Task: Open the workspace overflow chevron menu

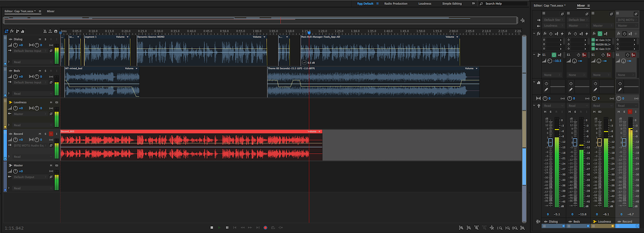Action: tap(473, 4)
